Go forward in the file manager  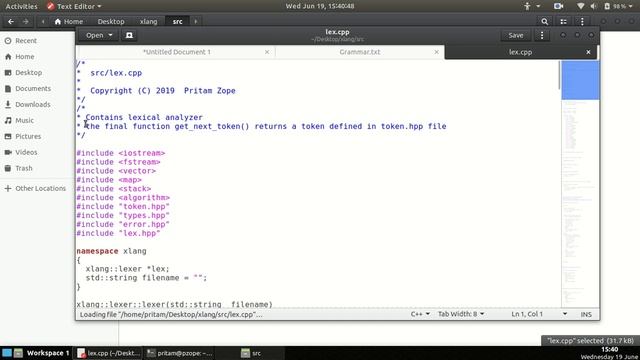pos(26,21)
